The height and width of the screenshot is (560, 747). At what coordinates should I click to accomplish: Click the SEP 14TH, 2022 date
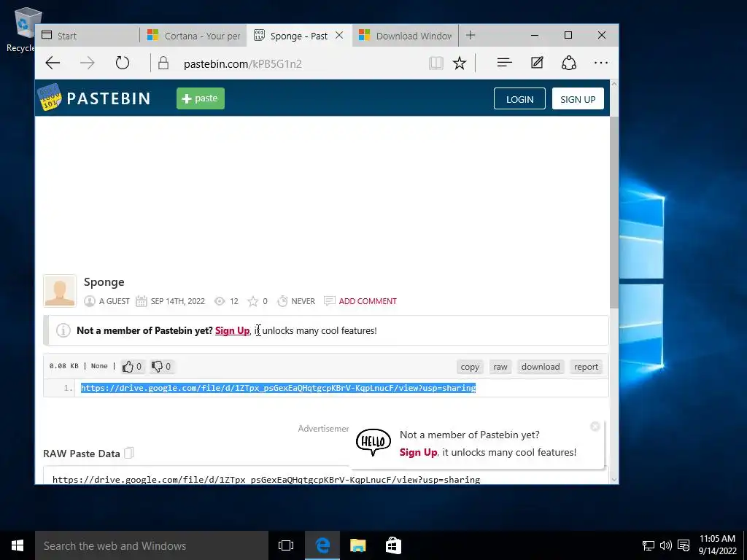point(178,301)
